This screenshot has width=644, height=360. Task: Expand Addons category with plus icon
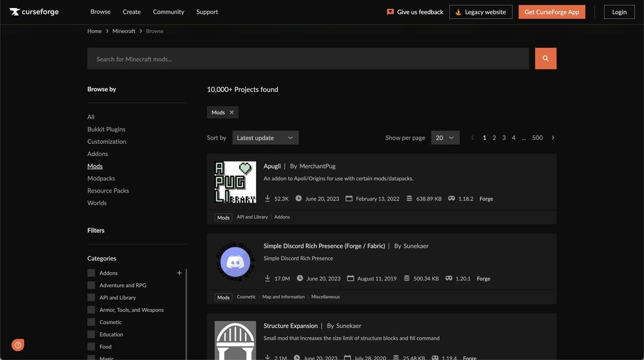click(x=179, y=273)
